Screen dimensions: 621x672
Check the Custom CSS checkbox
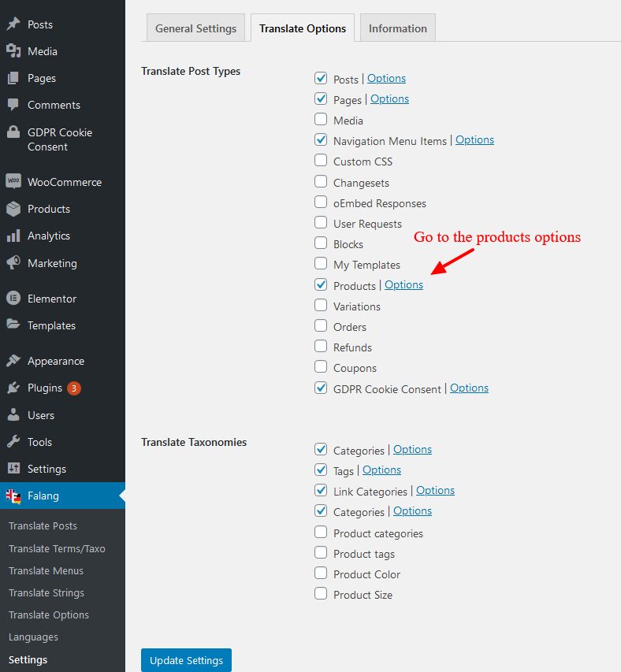click(321, 160)
